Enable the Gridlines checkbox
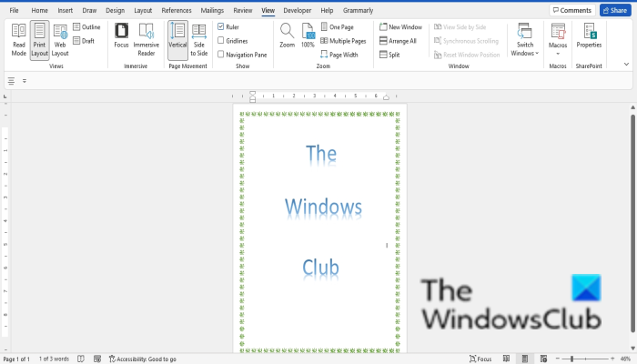This screenshot has width=637, height=364. 220,41
